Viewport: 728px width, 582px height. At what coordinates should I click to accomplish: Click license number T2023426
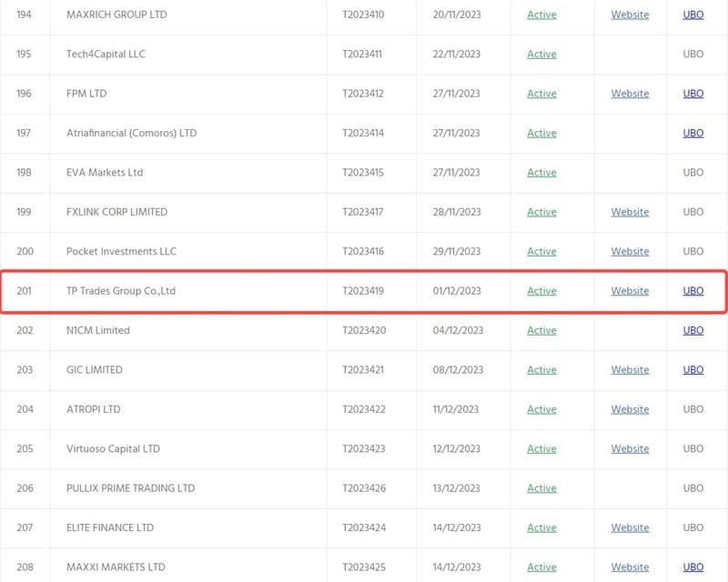pyautogui.click(x=364, y=488)
